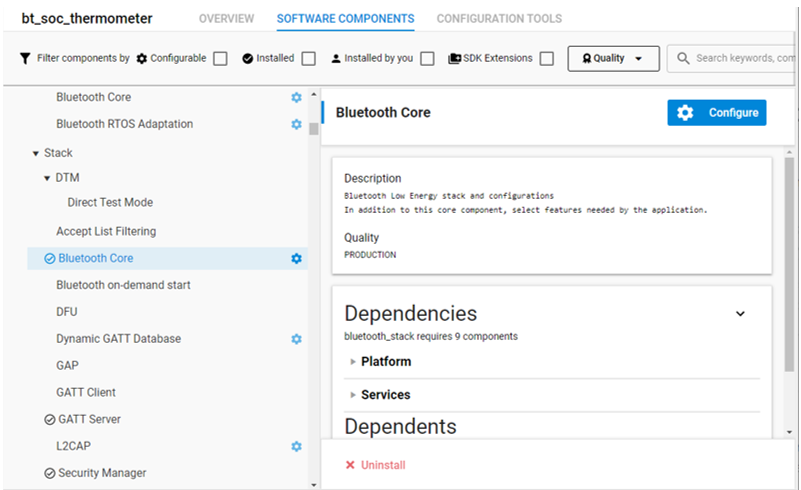
Task: Enable the Configurable filter checkbox
Action: pos(220,59)
